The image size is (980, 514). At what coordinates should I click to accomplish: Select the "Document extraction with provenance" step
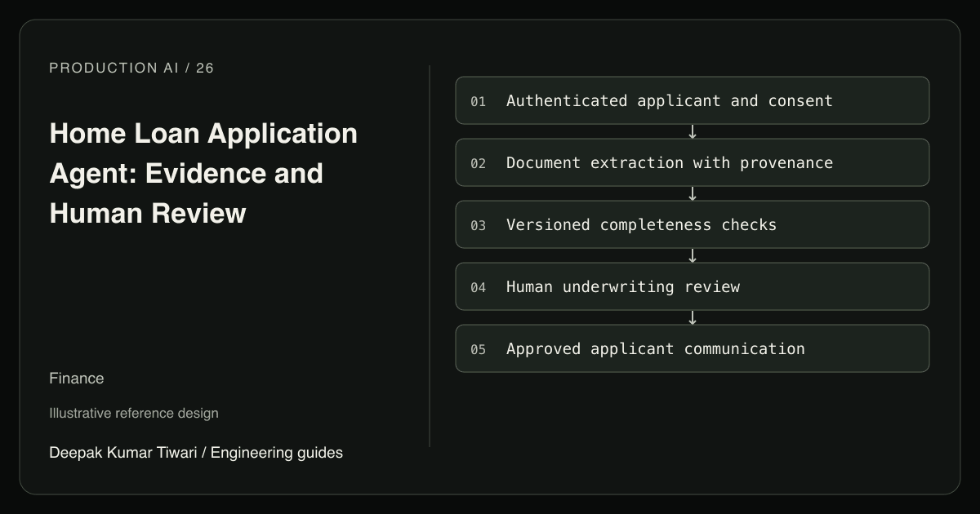(x=693, y=162)
